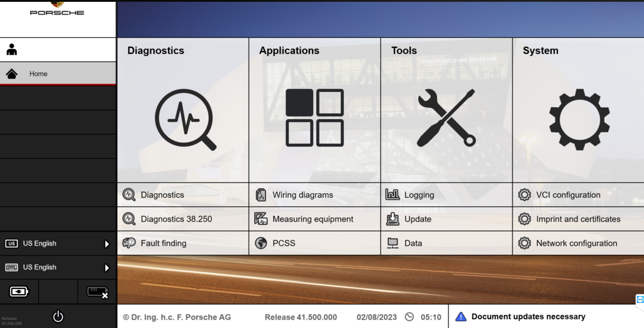Click the Tools tile heading
644x328 pixels.
(x=404, y=50)
